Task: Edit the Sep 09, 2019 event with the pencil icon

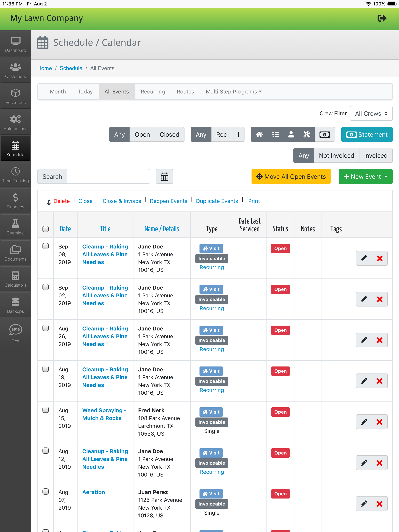Action: (364, 258)
